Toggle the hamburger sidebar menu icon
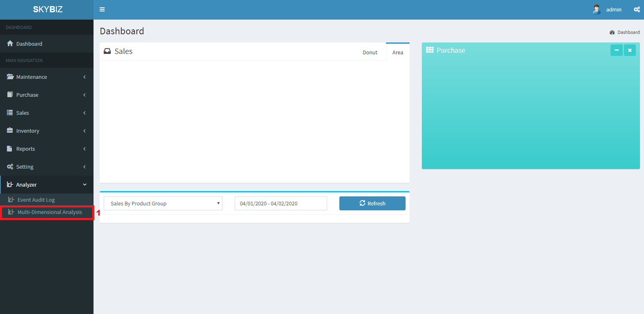Image resolution: width=644 pixels, height=314 pixels. 102,9
